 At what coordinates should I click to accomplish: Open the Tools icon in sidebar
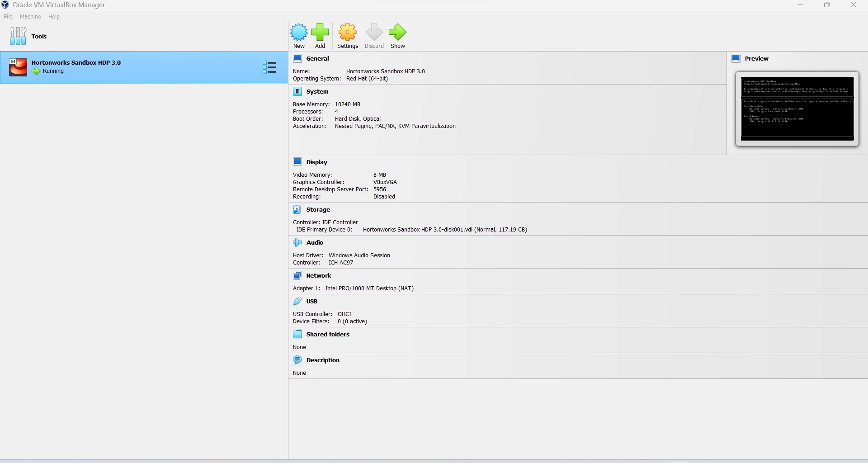coord(18,36)
